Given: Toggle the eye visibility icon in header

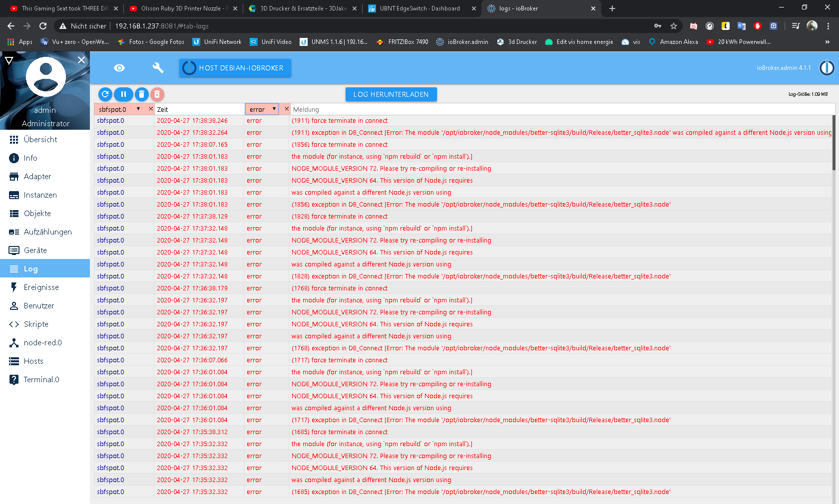Looking at the screenshot, I should (119, 68).
